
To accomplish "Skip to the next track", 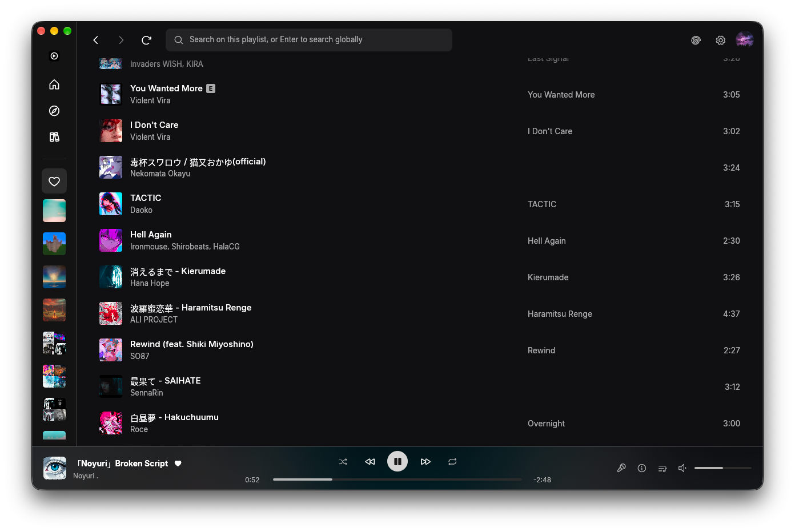I will (x=425, y=461).
